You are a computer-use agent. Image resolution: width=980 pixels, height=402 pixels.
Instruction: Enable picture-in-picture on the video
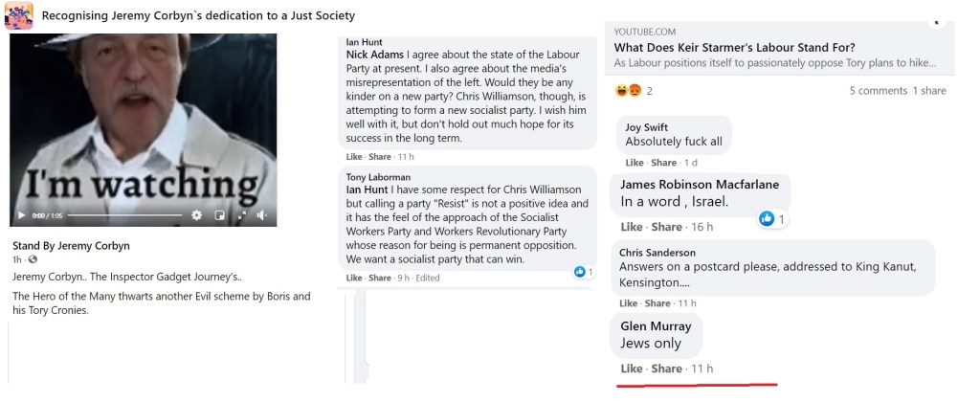219,215
